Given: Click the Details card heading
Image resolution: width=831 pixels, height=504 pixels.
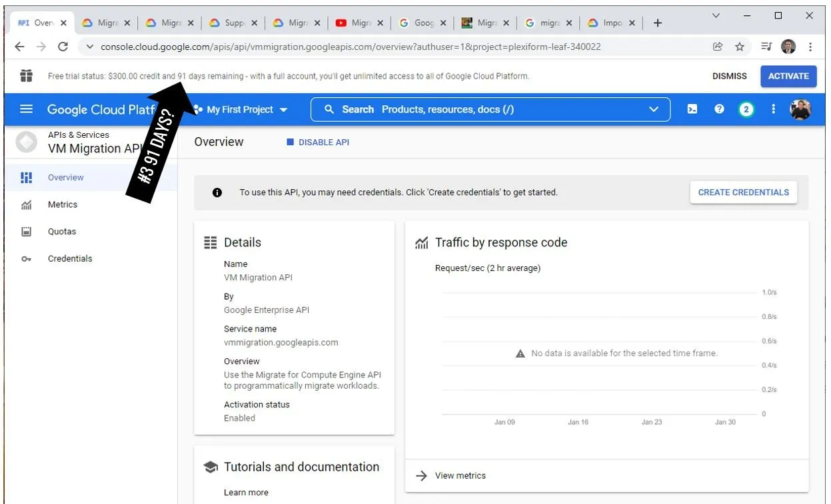Looking at the screenshot, I should (x=243, y=242).
